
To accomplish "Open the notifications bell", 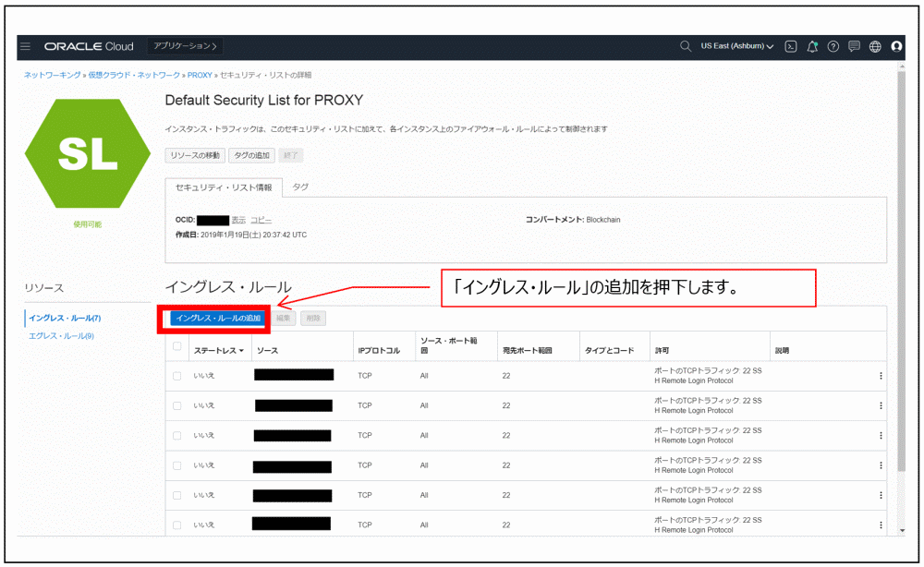I will [812, 46].
